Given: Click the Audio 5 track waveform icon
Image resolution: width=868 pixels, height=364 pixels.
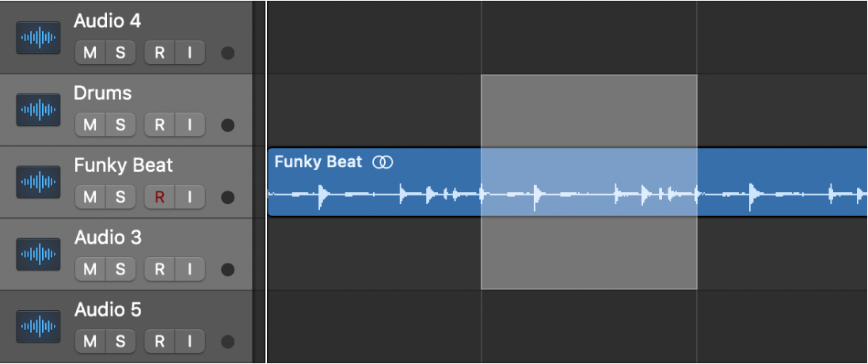Looking at the screenshot, I should pyautogui.click(x=38, y=326).
